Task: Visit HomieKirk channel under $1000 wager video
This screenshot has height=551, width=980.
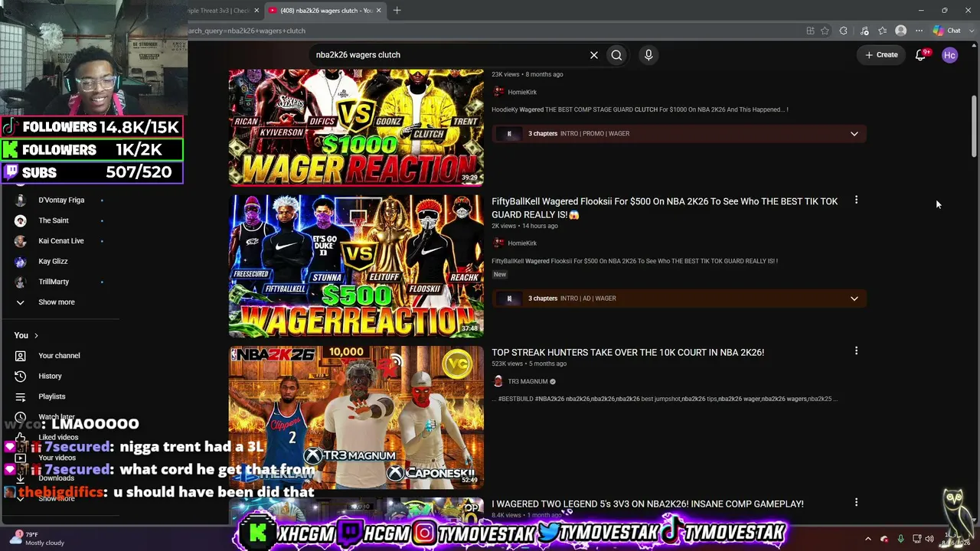Action: (522, 92)
